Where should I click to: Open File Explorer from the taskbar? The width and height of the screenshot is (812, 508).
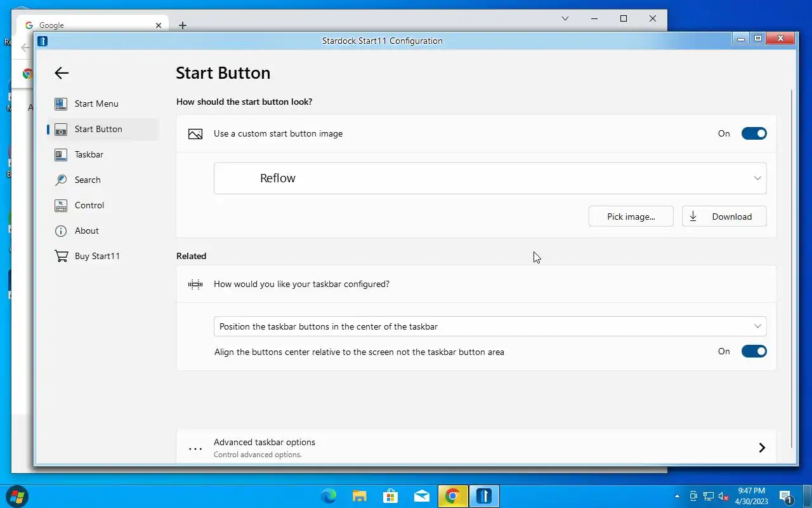(x=360, y=496)
